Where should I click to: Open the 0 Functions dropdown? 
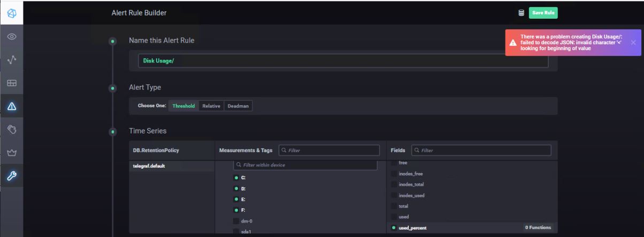coord(538,227)
